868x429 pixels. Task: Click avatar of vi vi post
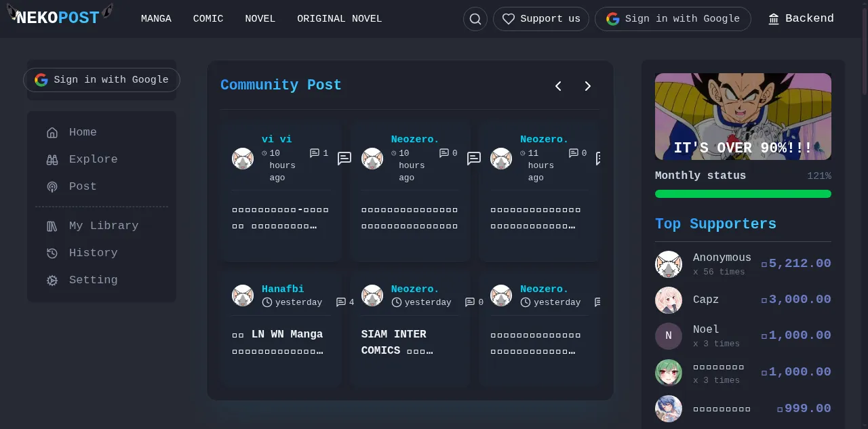(x=243, y=159)
